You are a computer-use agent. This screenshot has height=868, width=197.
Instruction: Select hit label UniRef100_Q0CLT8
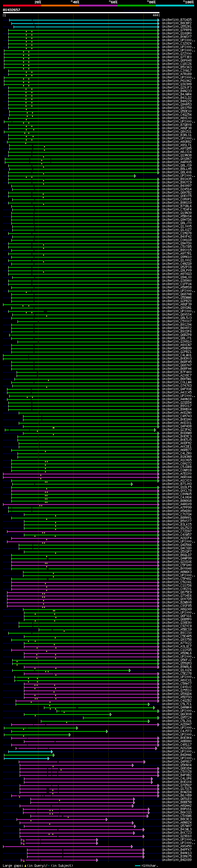pos(177,491)
